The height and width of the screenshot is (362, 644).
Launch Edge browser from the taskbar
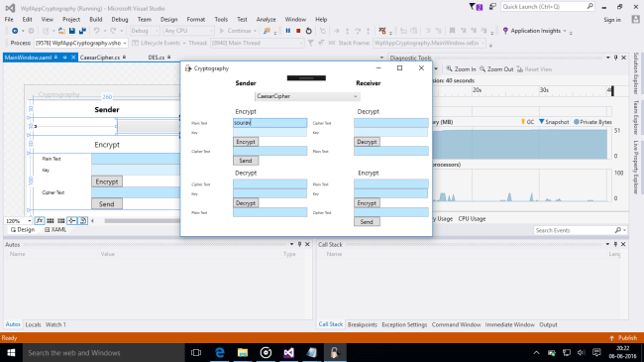220,352
